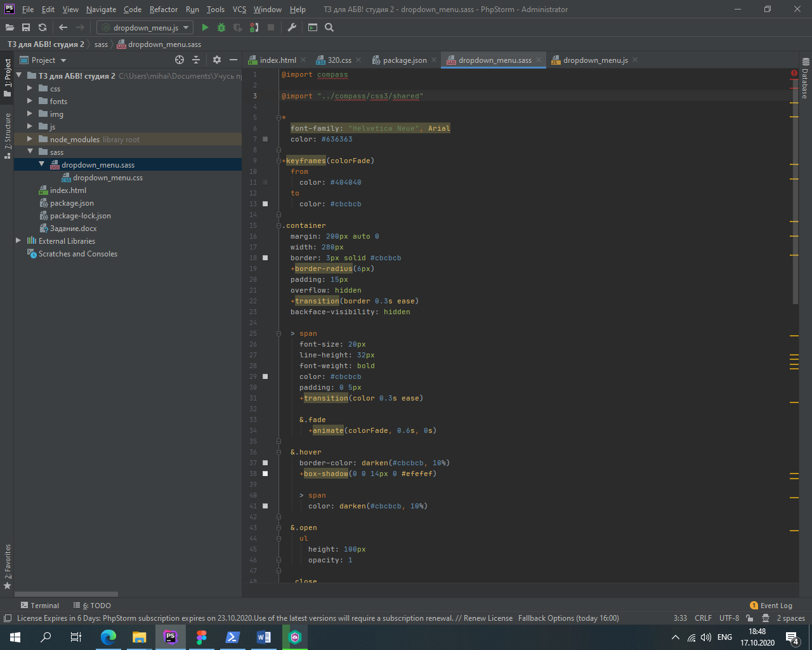
Task: Close the index.html tab
Action: [x=303, y=60]
